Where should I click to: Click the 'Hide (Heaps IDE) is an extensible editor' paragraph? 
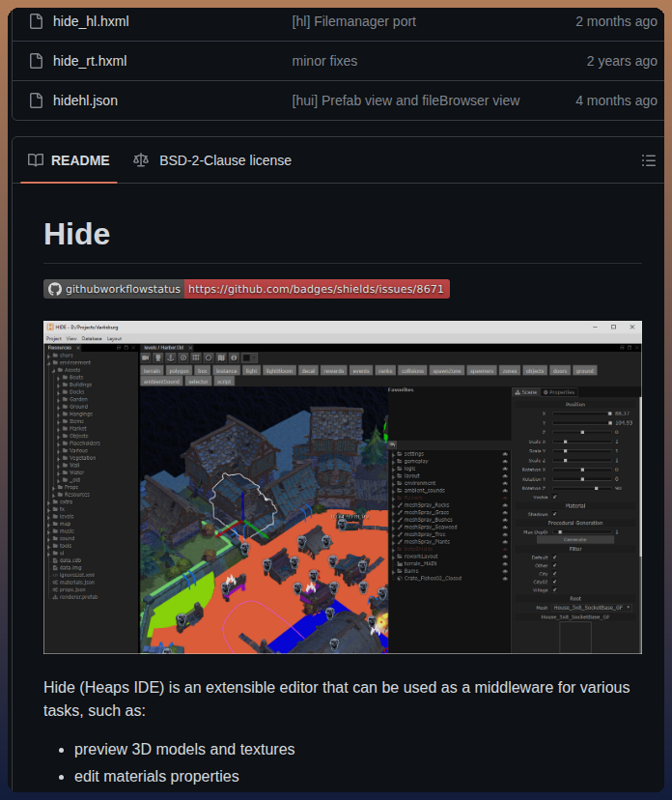(x=337, y=699)
